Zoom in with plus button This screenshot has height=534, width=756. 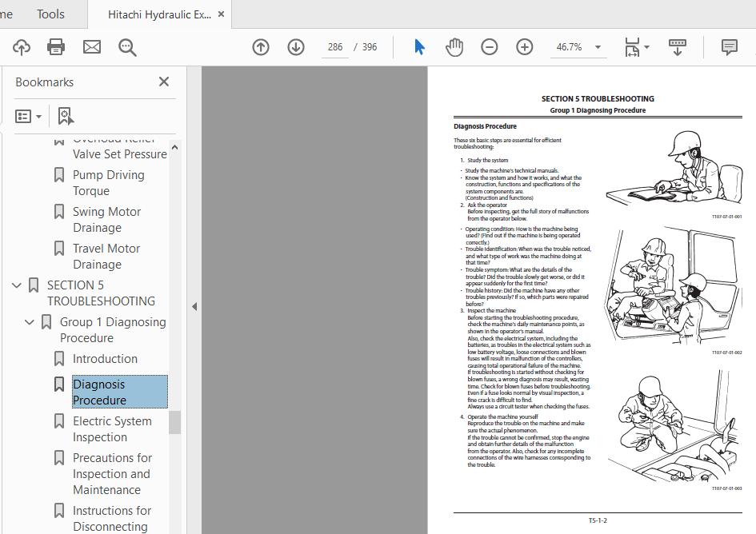(x=525, y=47)
